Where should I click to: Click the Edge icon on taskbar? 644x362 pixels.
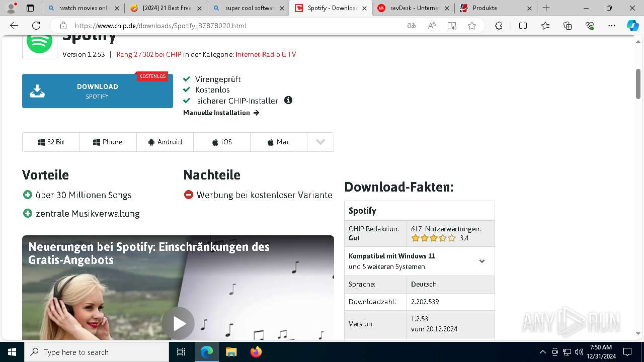tap(207, 352)
